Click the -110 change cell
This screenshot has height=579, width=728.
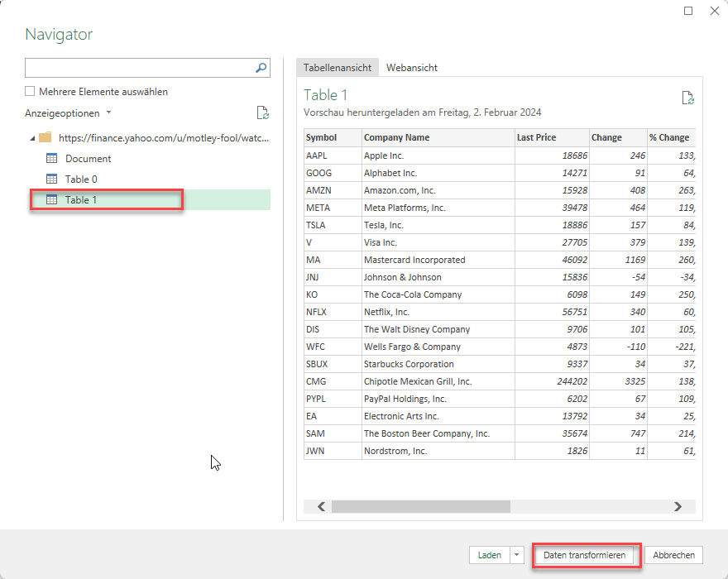pos(619,347)
